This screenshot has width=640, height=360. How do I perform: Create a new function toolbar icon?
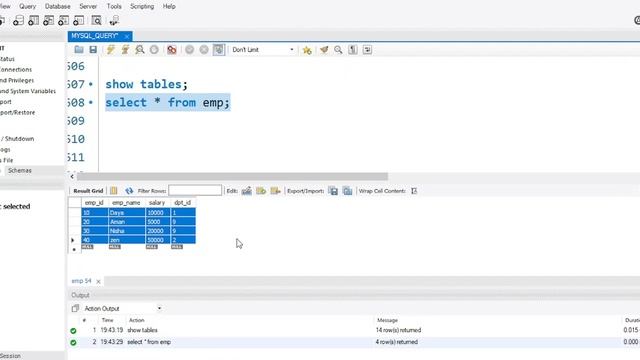pyautogui.click(x=79, y=20)
